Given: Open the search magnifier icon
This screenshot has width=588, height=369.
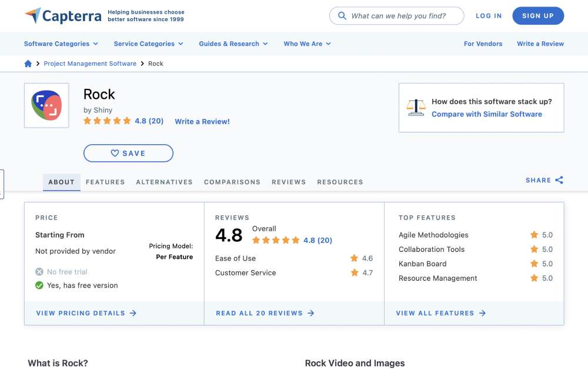Looking at the screenshot, I should pos(342,16).
